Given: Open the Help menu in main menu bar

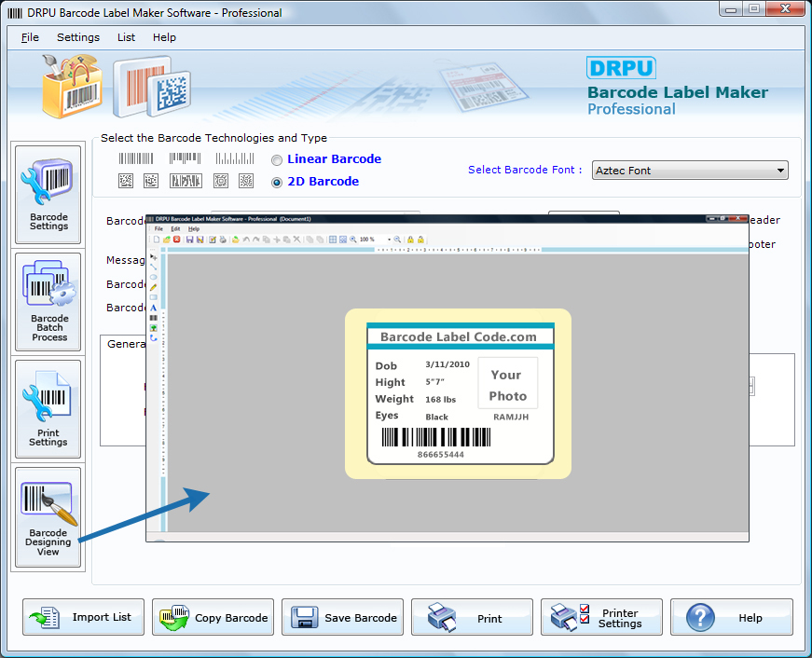Looking at the screenshot, I should (164, 37).
